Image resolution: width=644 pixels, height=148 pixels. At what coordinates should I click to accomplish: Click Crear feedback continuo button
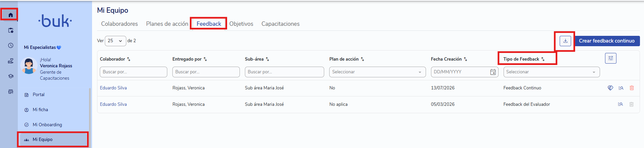[x=606, y=41]
